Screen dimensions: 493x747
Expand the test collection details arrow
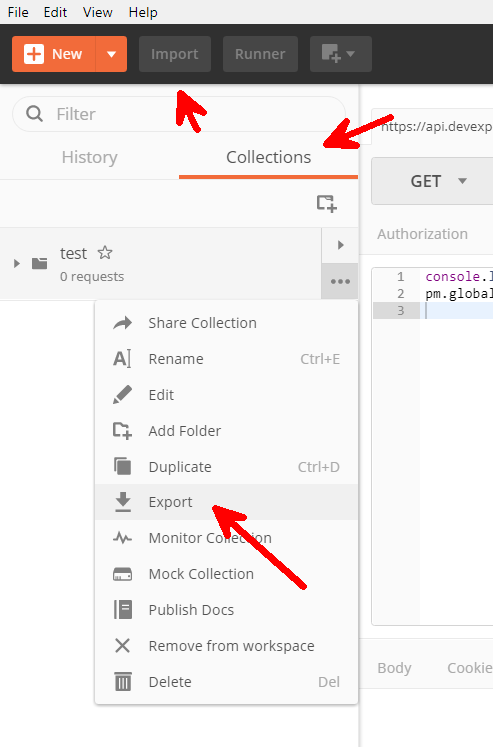[x=340, y=245]
